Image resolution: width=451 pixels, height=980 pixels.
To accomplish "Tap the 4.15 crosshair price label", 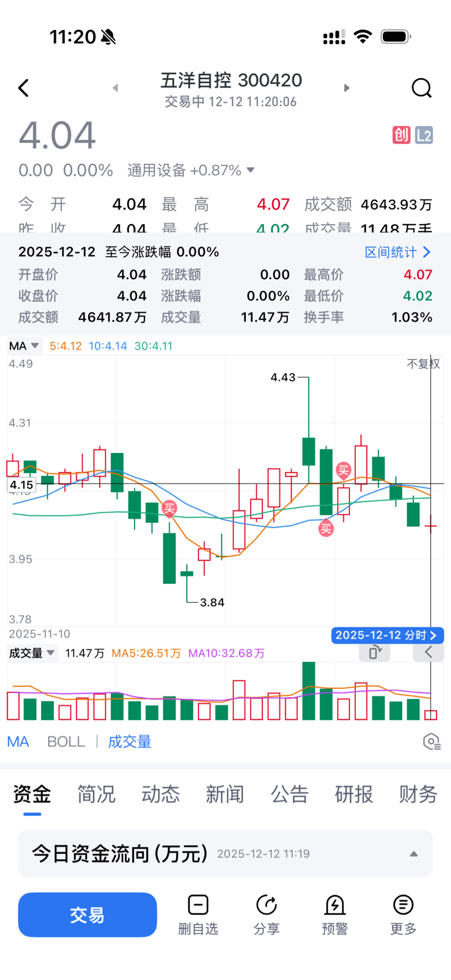I will pos(22,485).
